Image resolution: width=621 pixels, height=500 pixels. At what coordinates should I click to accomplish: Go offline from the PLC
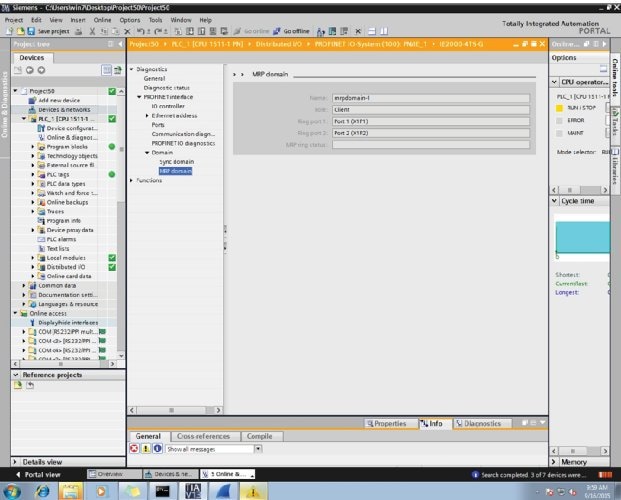[x=291, y=31]
